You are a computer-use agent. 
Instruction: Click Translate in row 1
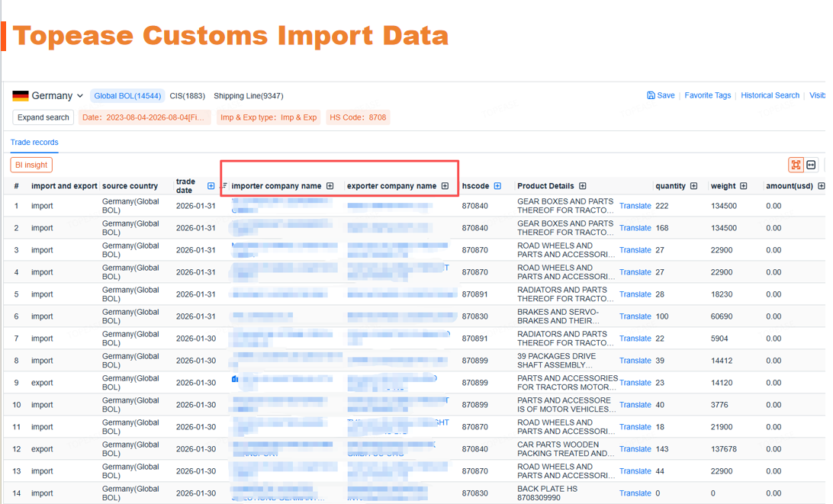click(635, 206)
